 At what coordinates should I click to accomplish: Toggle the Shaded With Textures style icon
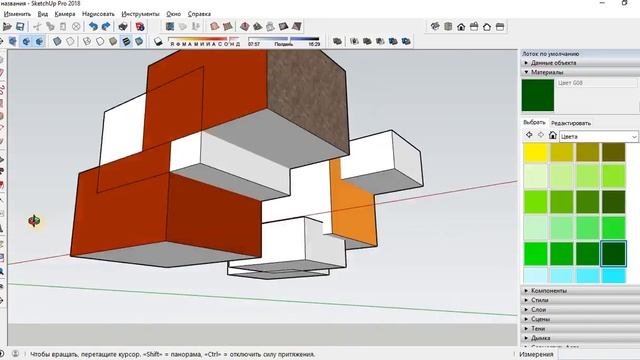[x=126, y=41]
